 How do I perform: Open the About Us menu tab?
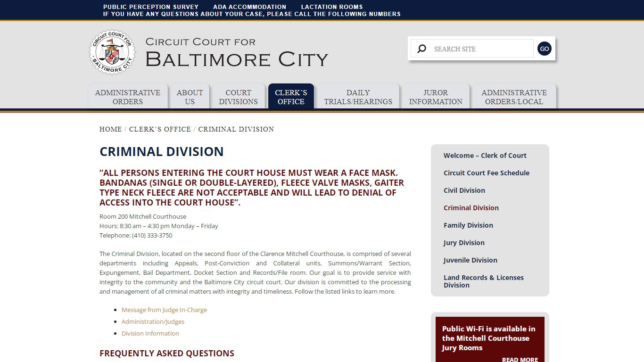190,97
